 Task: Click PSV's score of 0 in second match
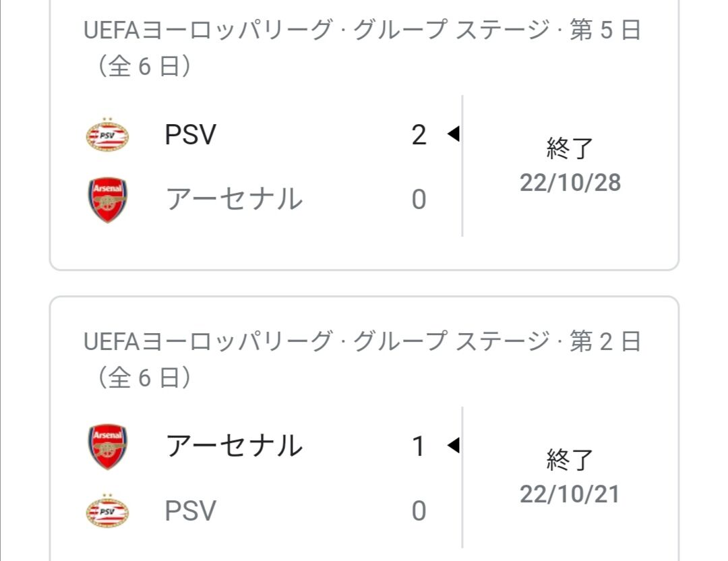pyautogui.click(x=419, y=511)
